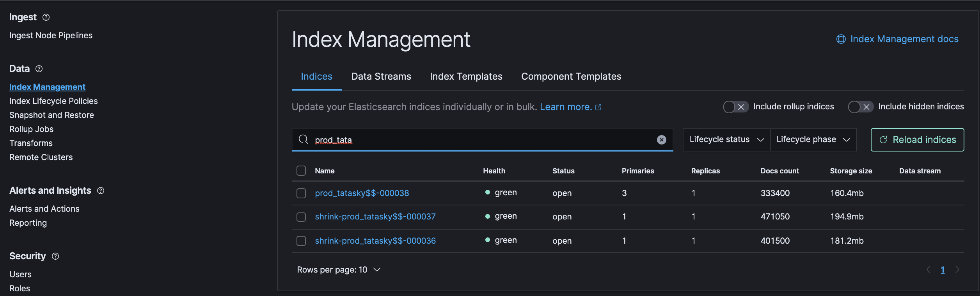The height and width of the screenshot is (296, 980).
Task: Clear the prod_tata search with the X icon
Action: click(x=662, y=140)
